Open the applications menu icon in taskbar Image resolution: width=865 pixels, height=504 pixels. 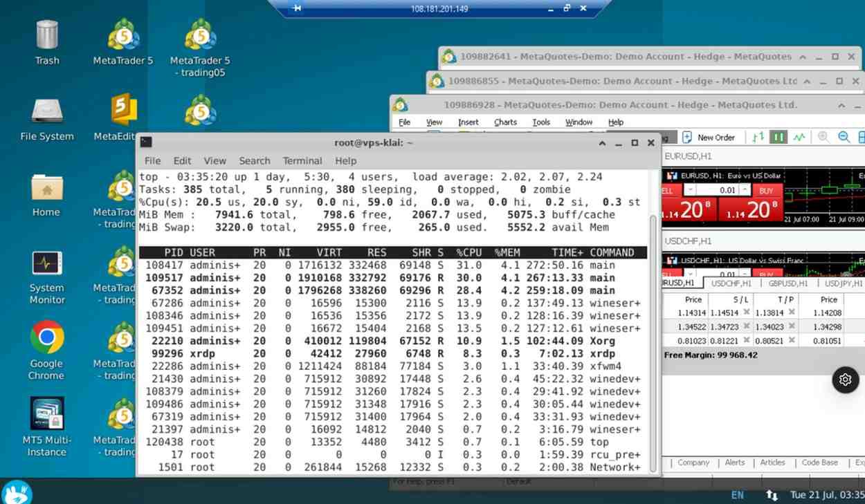pyautogui.click(x=15, y=492)
